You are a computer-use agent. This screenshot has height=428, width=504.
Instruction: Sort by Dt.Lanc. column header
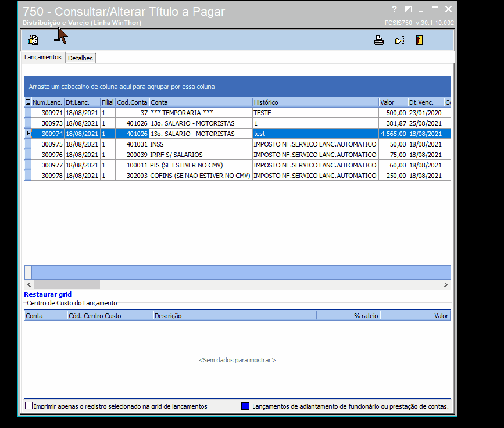[x=83, y=102]
